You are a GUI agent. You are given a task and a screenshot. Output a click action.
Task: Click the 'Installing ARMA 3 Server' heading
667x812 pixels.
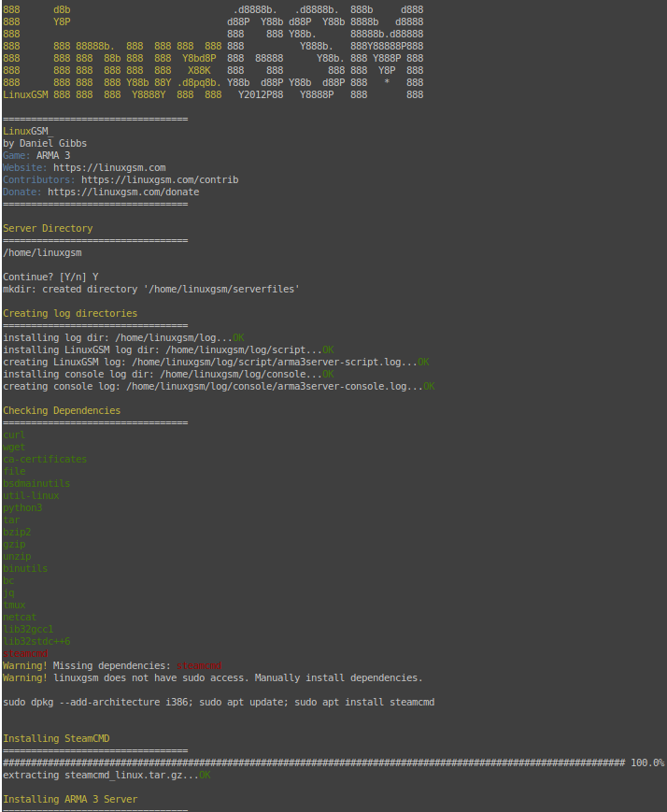pyautogui.click(x=70, y=800)
